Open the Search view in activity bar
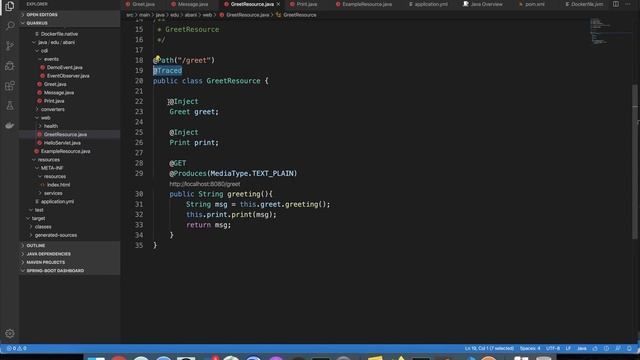The width and height of the screenshot is (640, 360). [x=10, y=26]
